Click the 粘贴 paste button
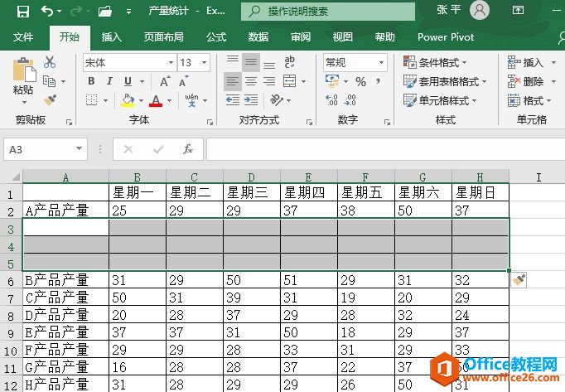 tap(23, 76)
